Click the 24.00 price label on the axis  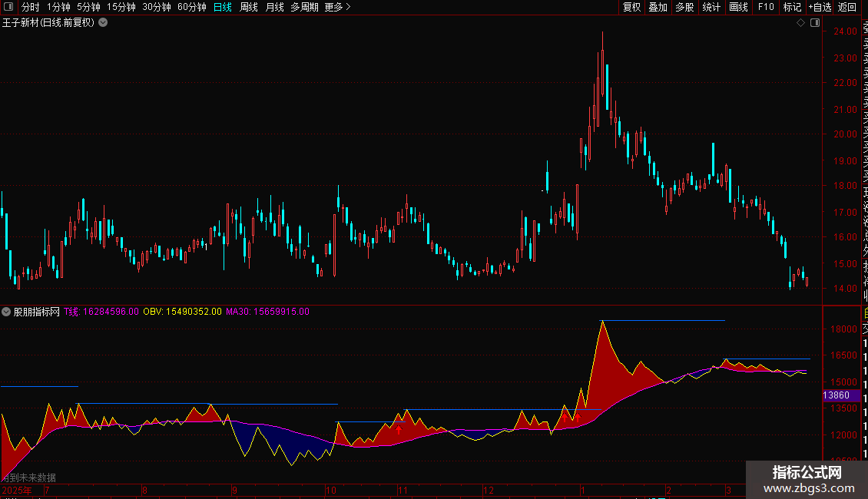coord(845,31)
